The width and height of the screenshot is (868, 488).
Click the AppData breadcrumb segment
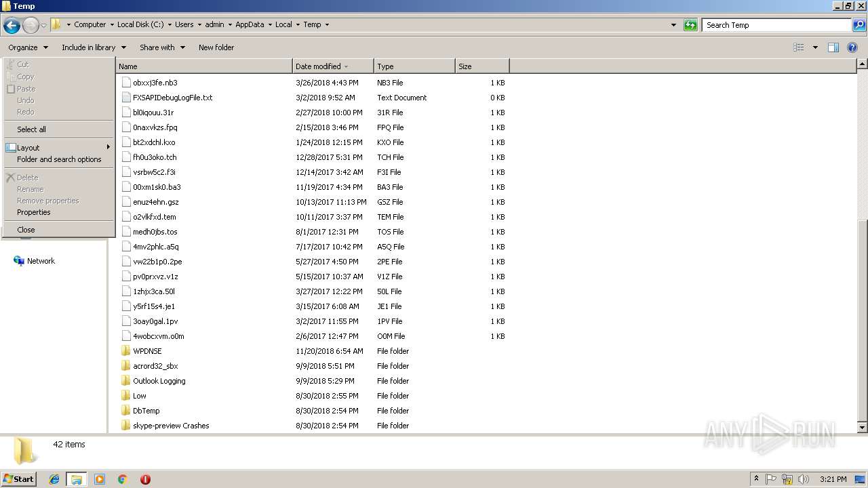point(250,24)
